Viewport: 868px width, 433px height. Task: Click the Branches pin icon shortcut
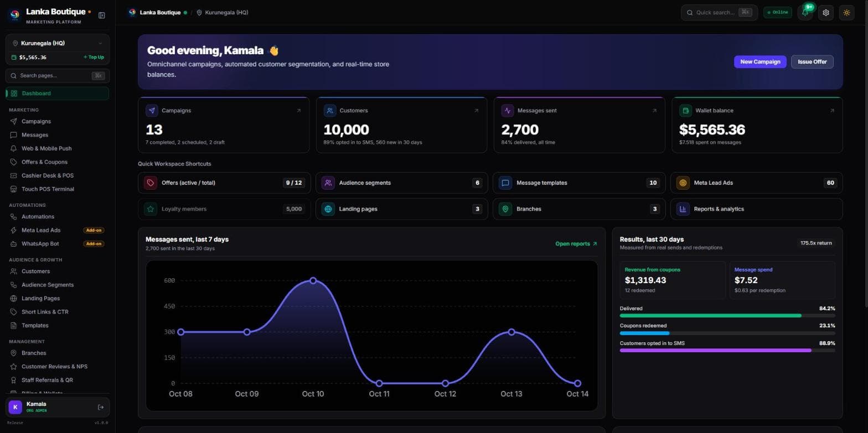tap(505, 209)
